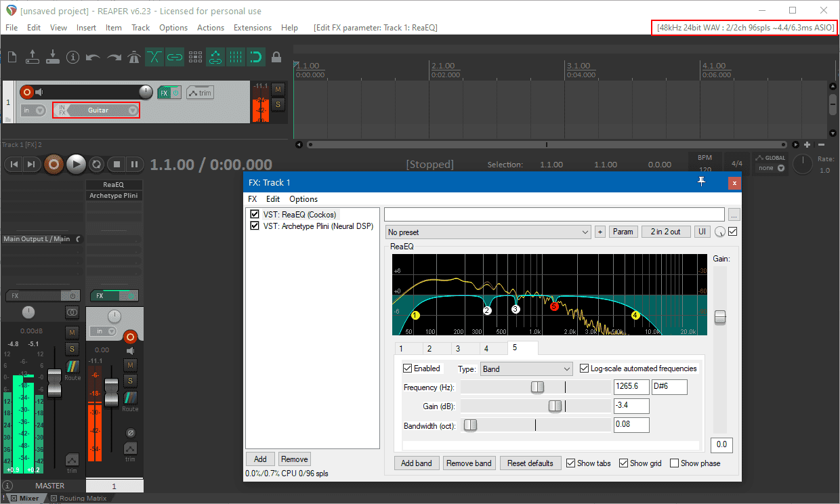840x504 pixels.
Task: Click the Undo arrow in toolbar
Action: pyautogui.click(x=93, y=57)
